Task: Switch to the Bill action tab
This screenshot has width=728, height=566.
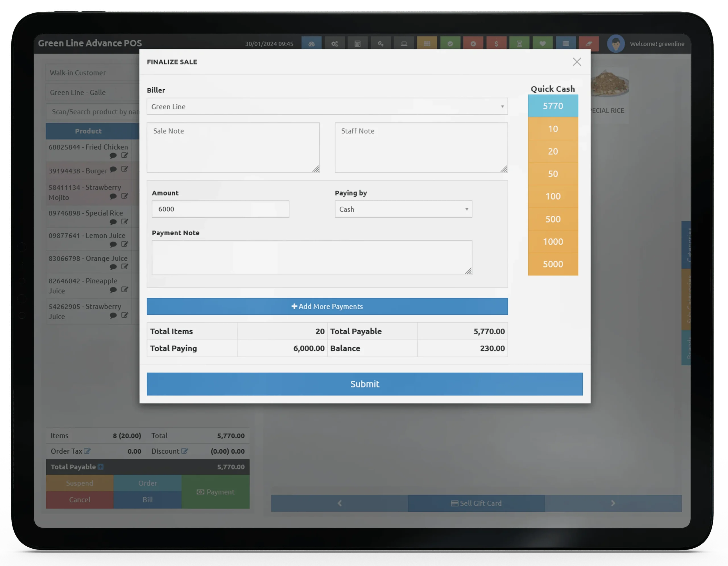Action: [147, 499]
